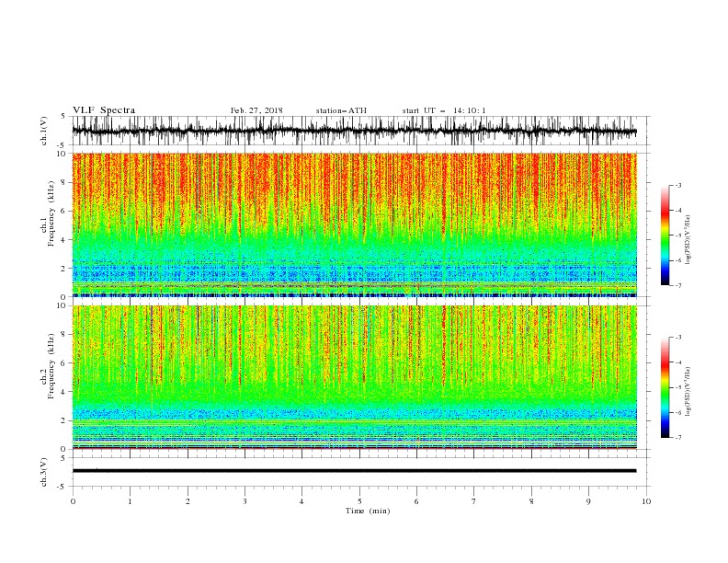The height and width of the screenshot is (563, 728).
Task: Click the "-3" tick on the upper colorbar
Action: [677, 185]
